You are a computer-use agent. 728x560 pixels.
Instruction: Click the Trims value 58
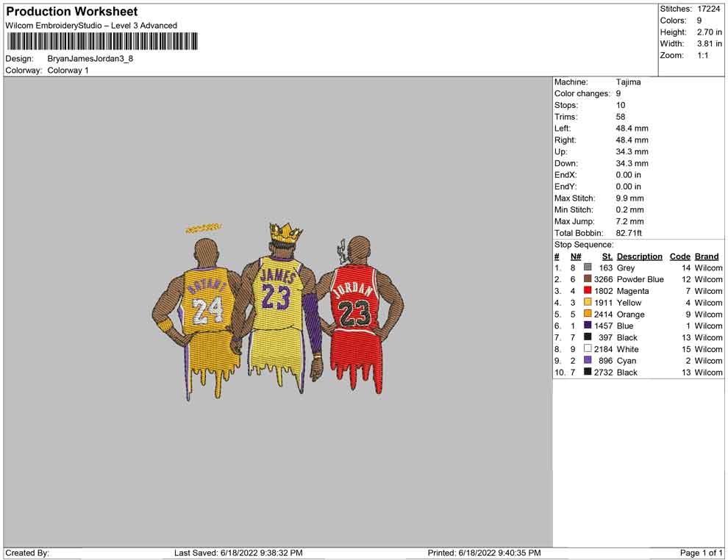pos(621,117)
